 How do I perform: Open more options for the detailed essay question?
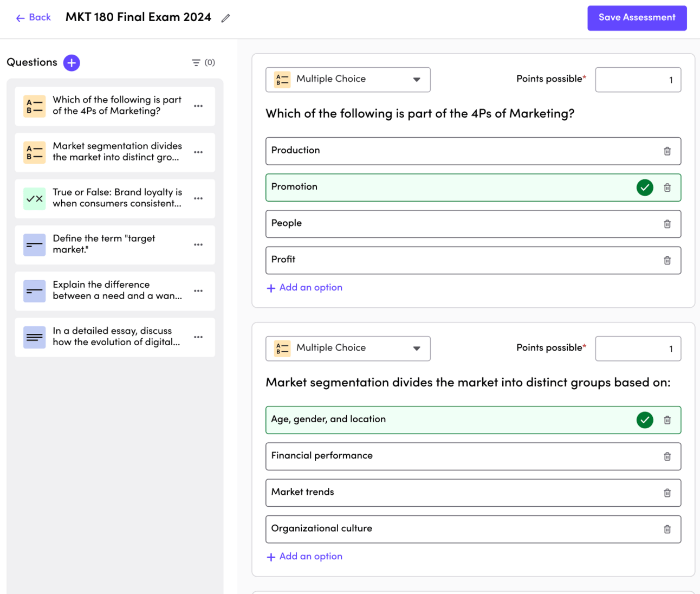tap(198, 337)
